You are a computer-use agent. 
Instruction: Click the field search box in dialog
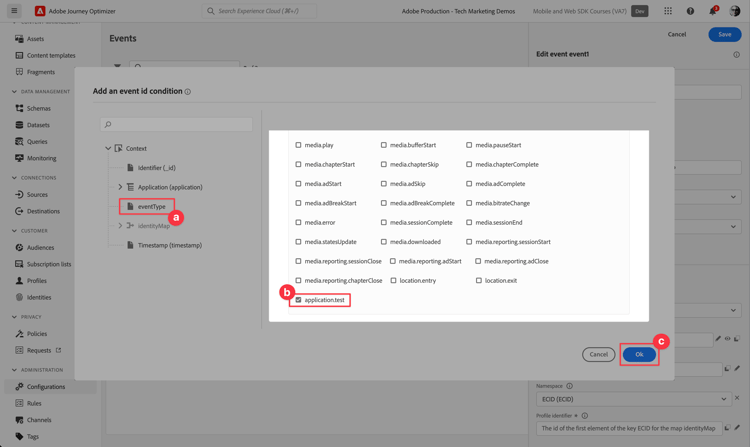point(176,124)
